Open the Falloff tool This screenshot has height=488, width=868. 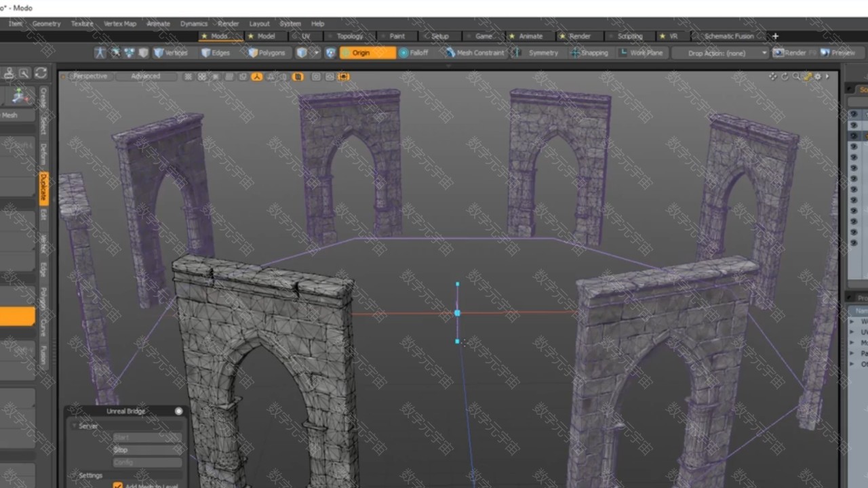point(414,53)
